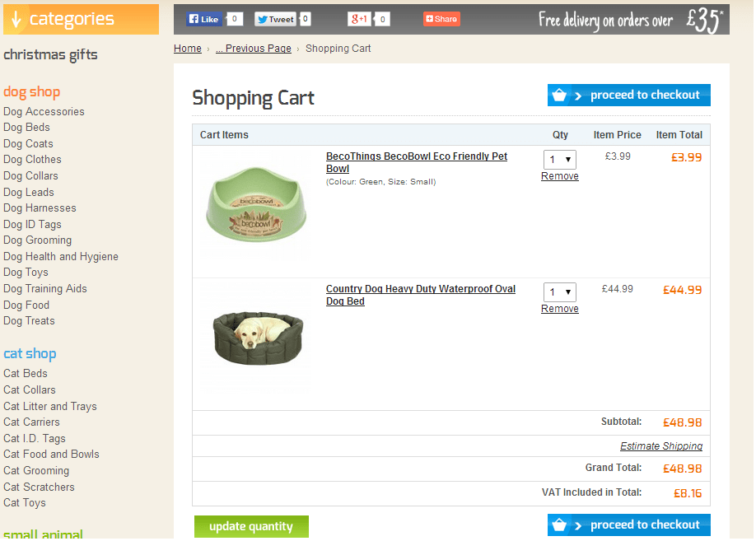Click the categories down-arrow icon
Image resolution: width=756 pixels, height=541 pixels.
(16, 19)
